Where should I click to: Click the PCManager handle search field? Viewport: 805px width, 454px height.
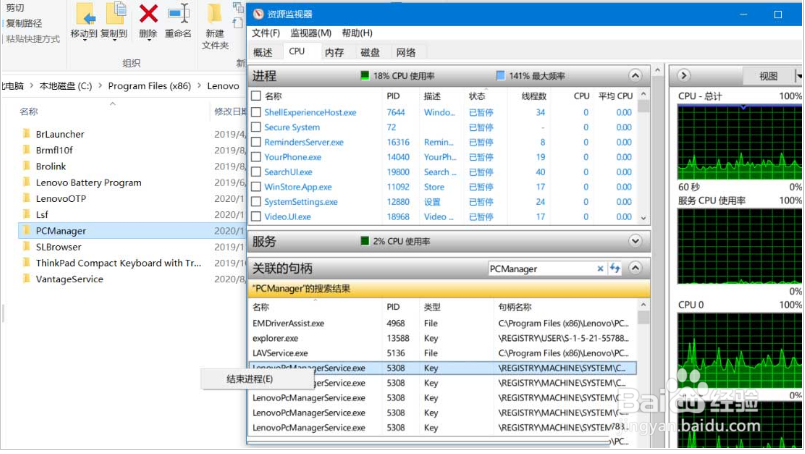coord(541,269)
